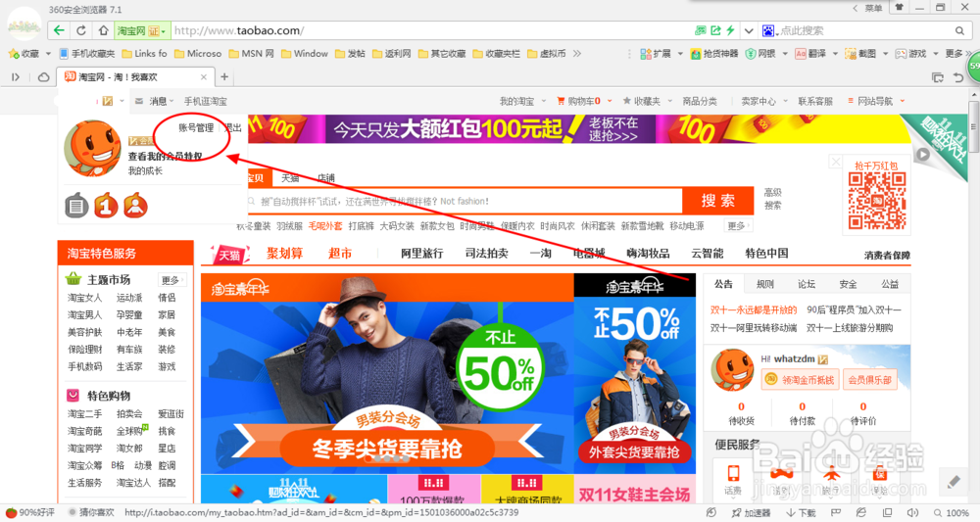Screen dimensions: 980x522
Task: Click the pencil feedback icon at page right
Action: click(x=954, y=482)
